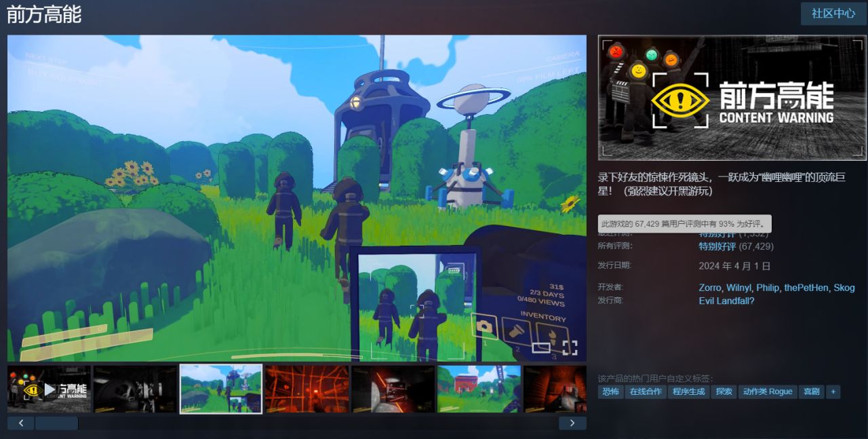868x439 pixels.
Task: Select the red house screenshot thumbnail
Action: click(x=479, y=389)
